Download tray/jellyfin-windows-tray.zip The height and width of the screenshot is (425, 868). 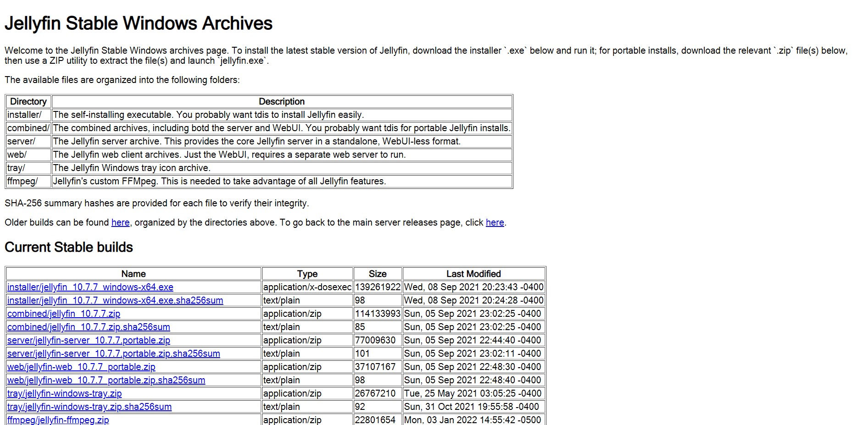point(64,393)
